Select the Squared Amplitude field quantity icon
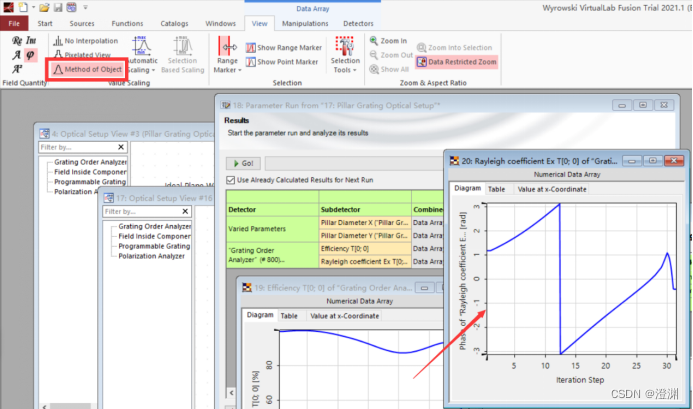Screen dimensions: 693x409 pos(17,69)
